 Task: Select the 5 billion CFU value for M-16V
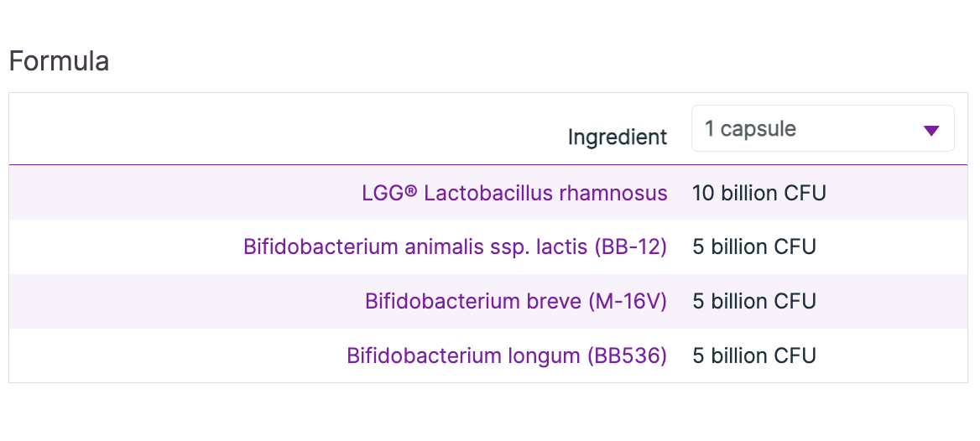(753, 302)
